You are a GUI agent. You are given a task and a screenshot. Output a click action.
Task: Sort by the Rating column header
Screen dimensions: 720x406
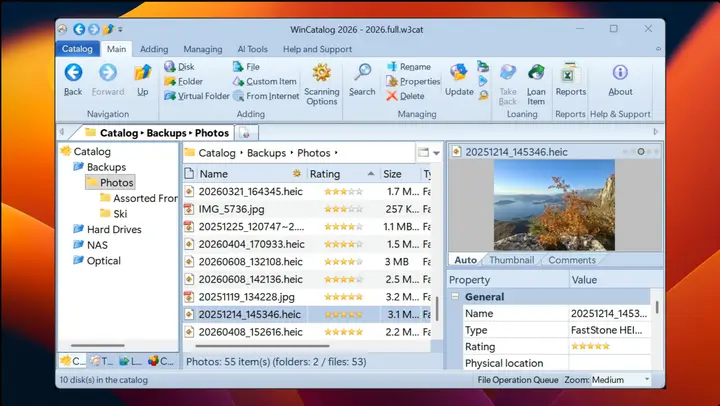point(343,174)
